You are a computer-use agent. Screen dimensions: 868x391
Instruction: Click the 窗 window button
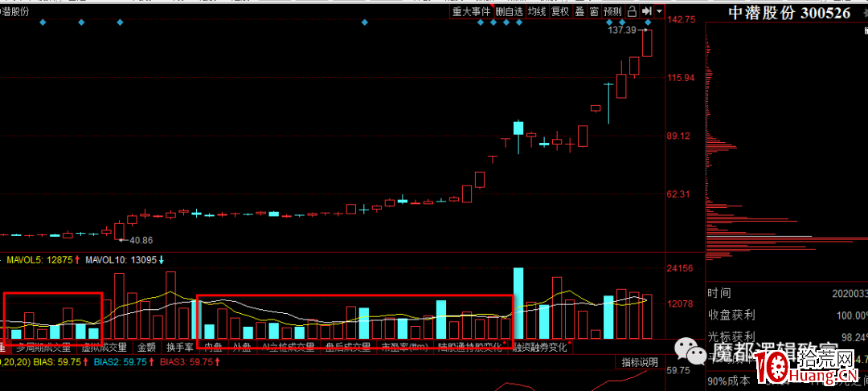[x=594, y=11]
